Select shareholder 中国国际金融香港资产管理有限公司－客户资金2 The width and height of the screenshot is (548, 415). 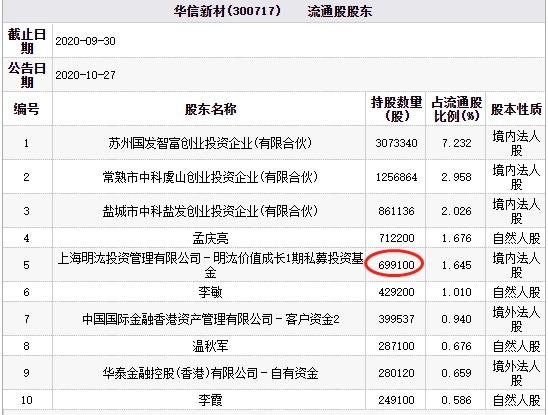pos(211,319)
